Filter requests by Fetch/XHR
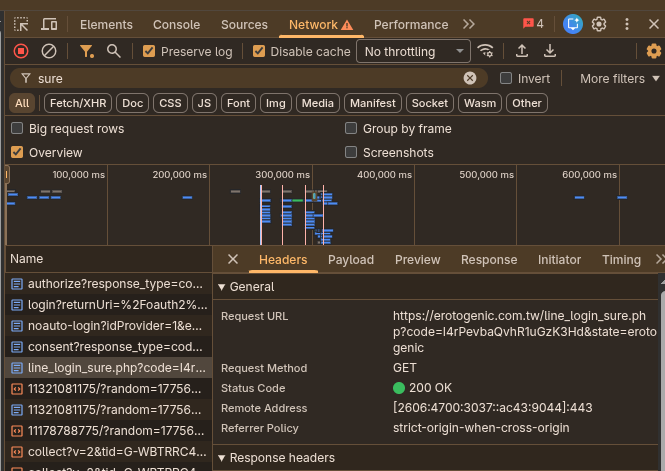 (78, 103)
